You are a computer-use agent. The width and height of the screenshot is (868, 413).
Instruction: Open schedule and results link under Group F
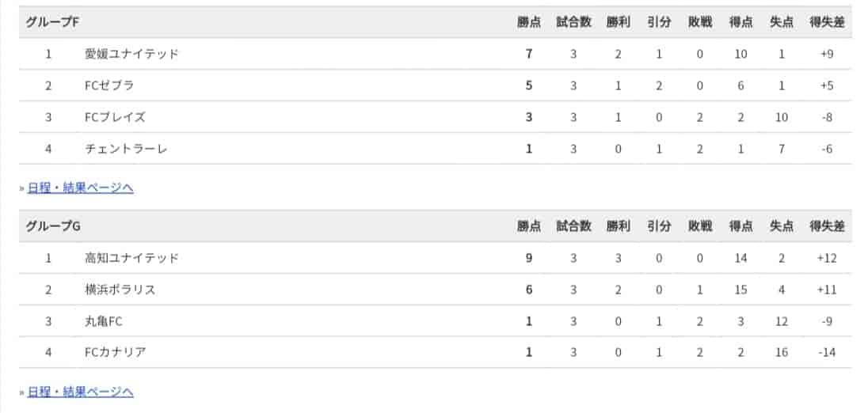click(80, 188)
